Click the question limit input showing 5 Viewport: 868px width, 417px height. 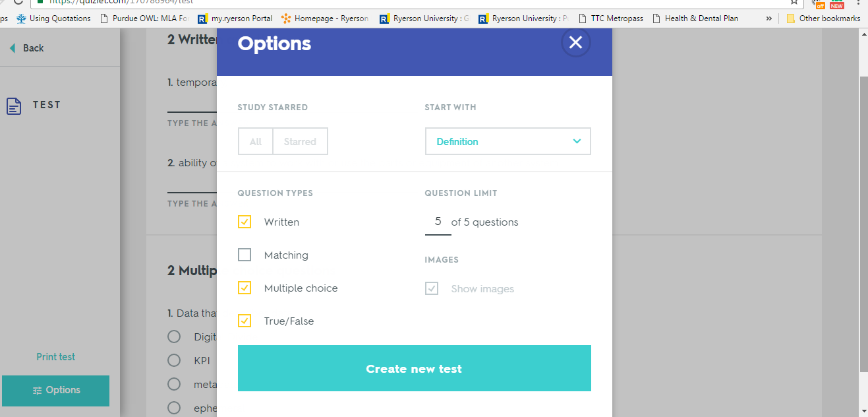coord(438,222)
